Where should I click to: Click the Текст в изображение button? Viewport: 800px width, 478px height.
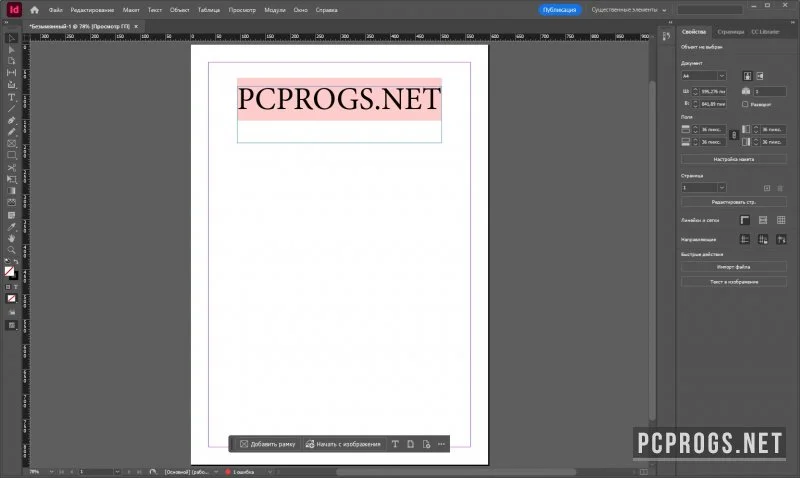click(x=734, y=282)
